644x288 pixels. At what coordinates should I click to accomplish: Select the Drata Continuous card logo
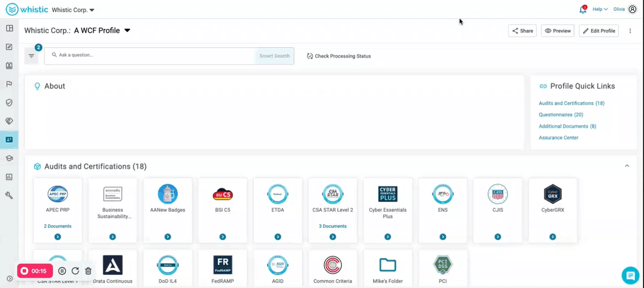(112, 265)
